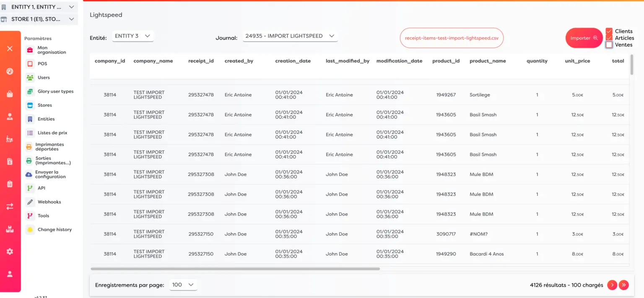644x298 pixels.
Task: Uncheck the Clients checkbox
Action: pyautogui.click(x=609, y=31)
